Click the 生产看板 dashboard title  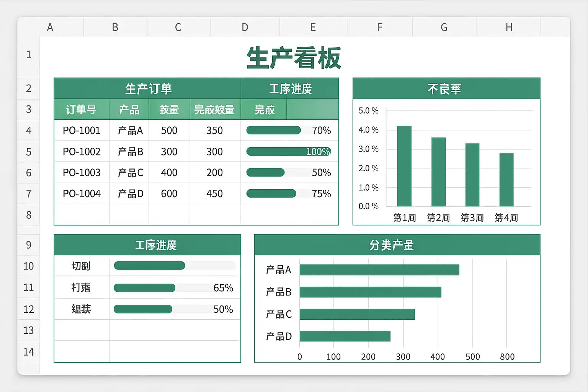pos(294,58)
